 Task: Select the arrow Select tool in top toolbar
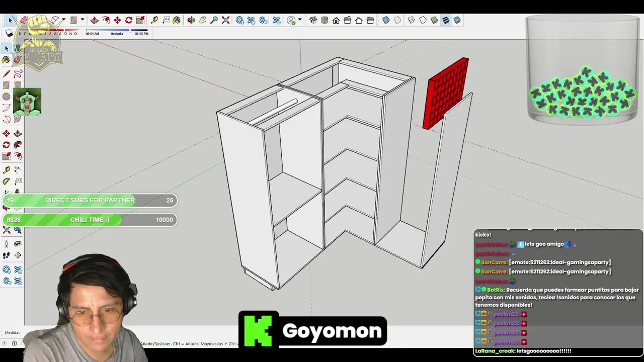(10, 20)
